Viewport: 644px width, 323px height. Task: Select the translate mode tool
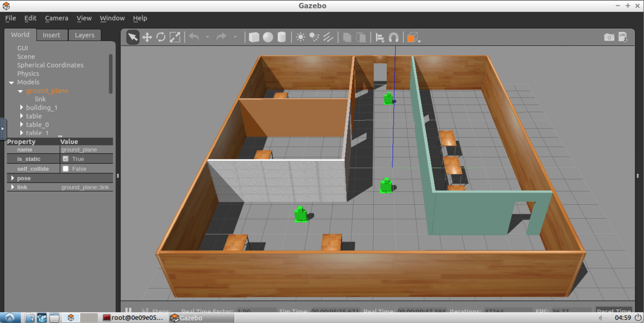pyautogui.click(x=147, y=38)
